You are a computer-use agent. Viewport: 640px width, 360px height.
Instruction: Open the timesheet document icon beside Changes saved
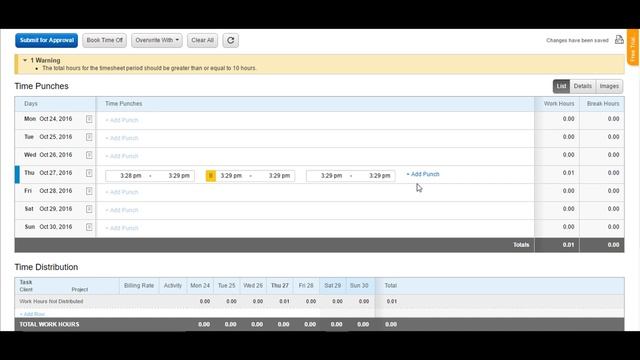point(619,40)
